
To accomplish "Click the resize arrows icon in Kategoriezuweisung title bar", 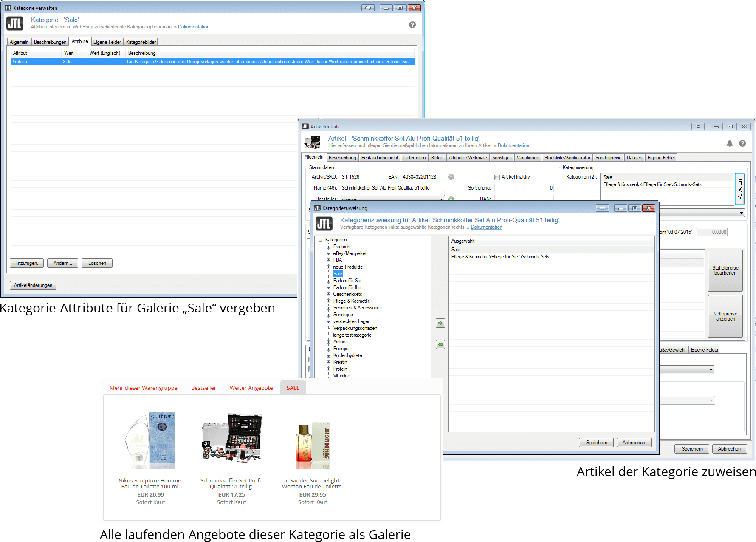I will [602, 208].
